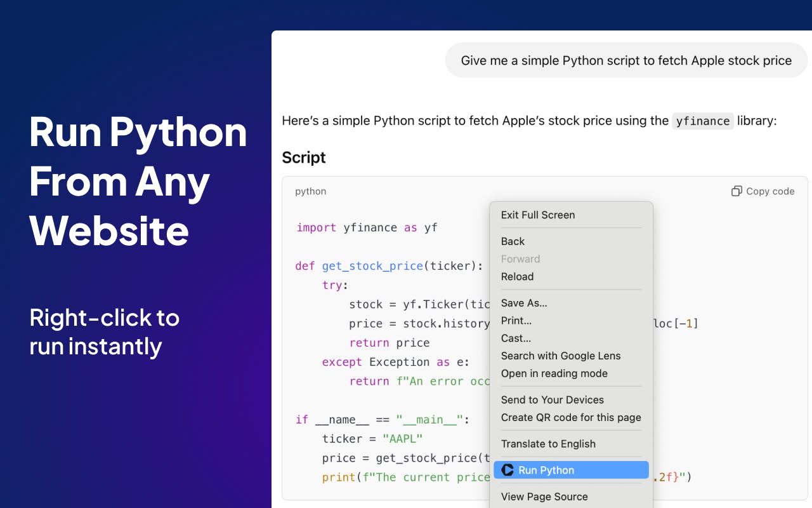Choose "Cast..." from the menu
This screenshot has height=508, width=812.
pos(516,338)
